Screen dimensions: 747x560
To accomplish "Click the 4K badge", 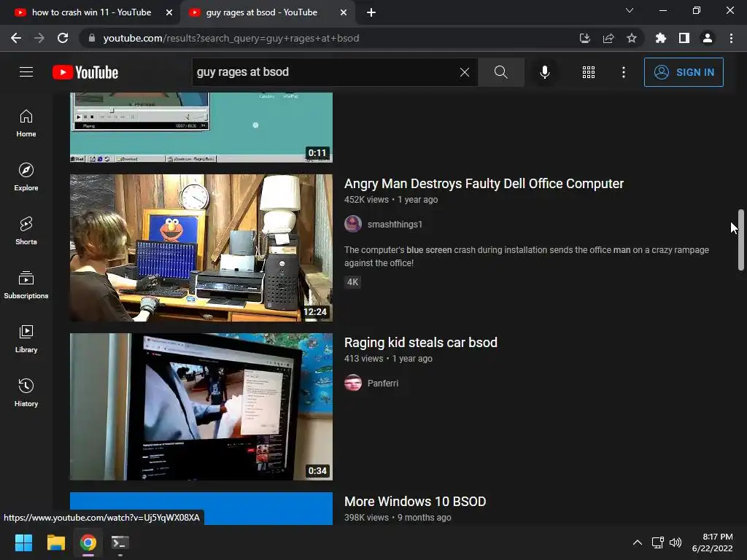I will [x=352, y=282].
